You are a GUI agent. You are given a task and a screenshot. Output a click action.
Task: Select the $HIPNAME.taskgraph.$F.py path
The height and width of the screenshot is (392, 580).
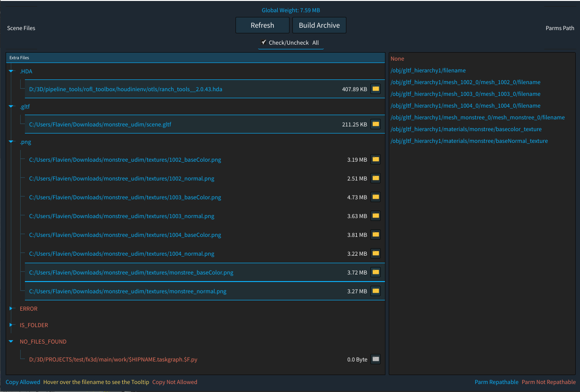click(x=113, y=360)
